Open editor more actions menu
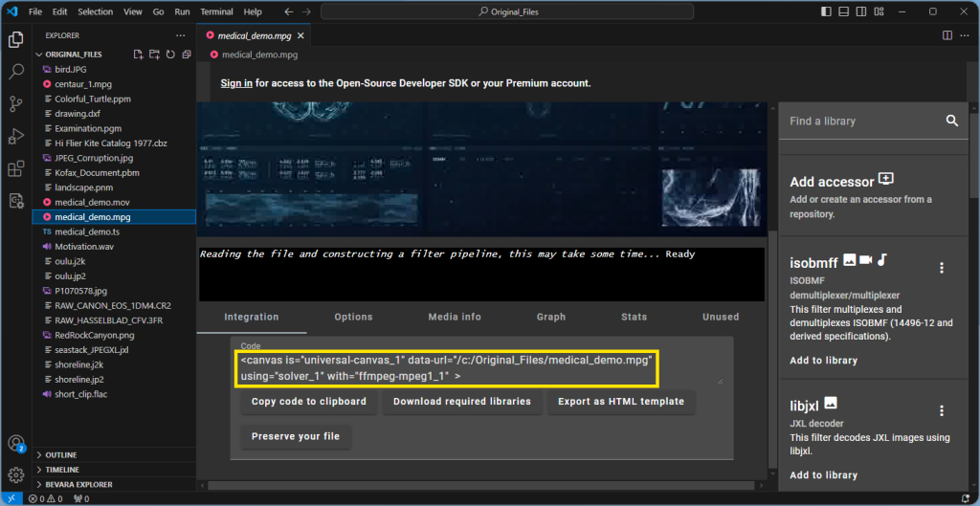This screenshot has height=506, width=980. [966, 35]
